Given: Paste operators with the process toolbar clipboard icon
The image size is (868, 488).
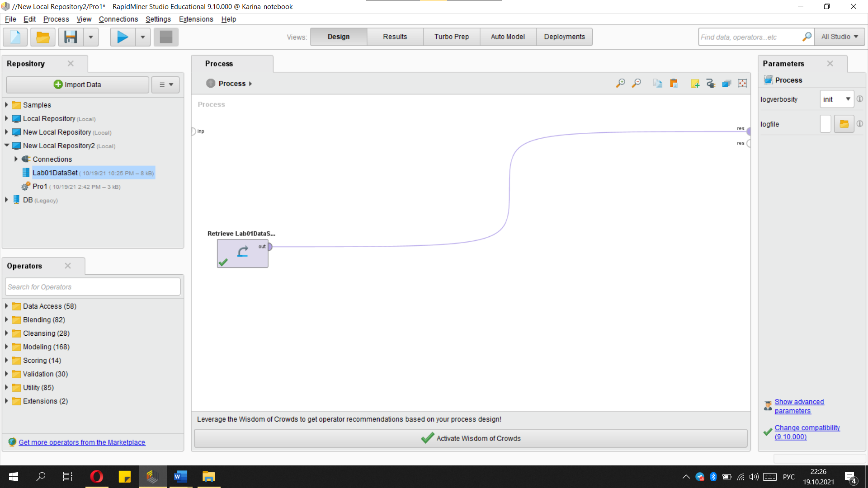Looking at the screenshot, I should pyautogui.click(x=674, y=83).
